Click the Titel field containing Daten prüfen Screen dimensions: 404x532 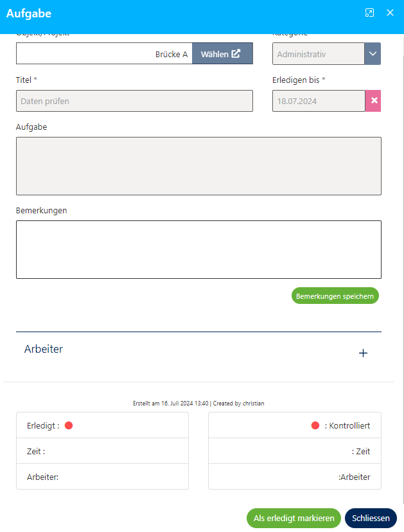(x=134, y=101)
